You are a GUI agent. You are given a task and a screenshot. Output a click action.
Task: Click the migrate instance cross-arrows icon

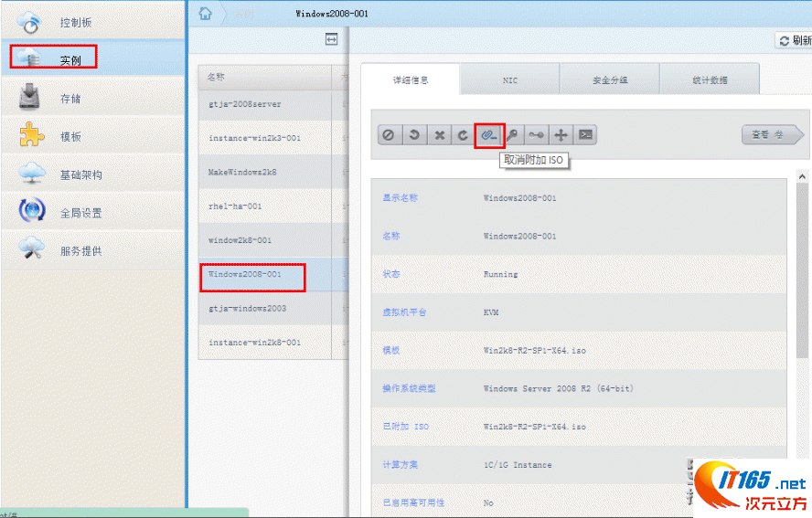point(561,135)
